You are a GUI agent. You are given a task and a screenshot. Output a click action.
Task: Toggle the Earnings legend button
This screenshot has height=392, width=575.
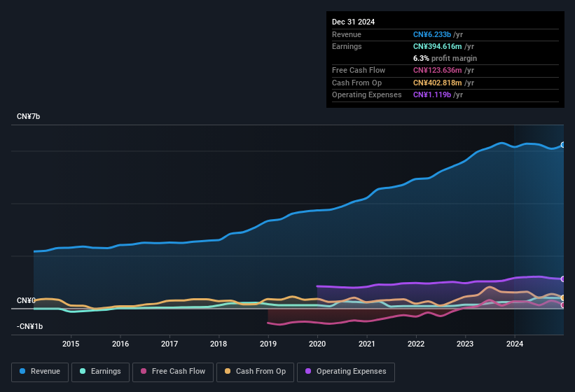point(100,372)
